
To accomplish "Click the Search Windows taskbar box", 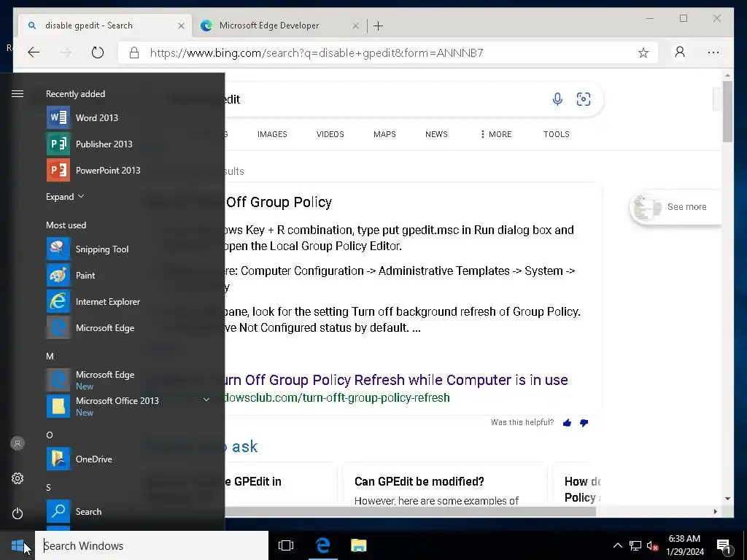I will click(152, 545).
